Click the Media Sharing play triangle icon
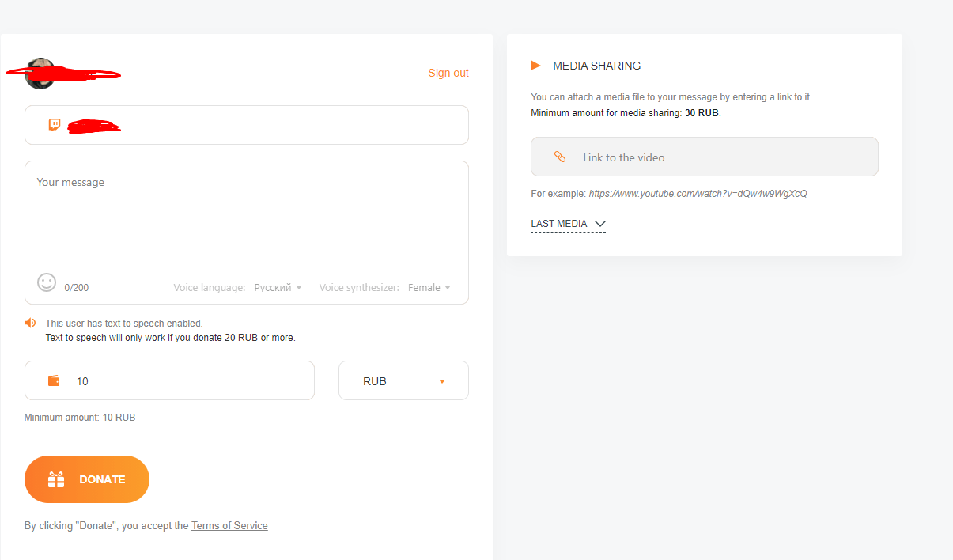This screenshot has width=953, height=560. [535, 66]
